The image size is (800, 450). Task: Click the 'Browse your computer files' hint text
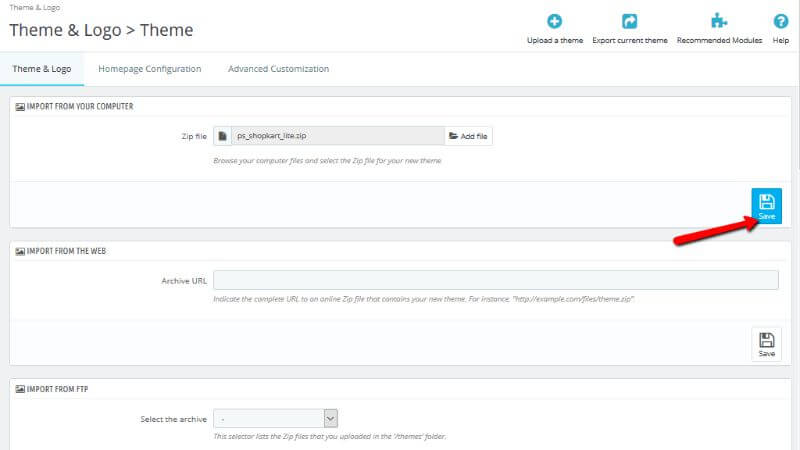[328, 161]
